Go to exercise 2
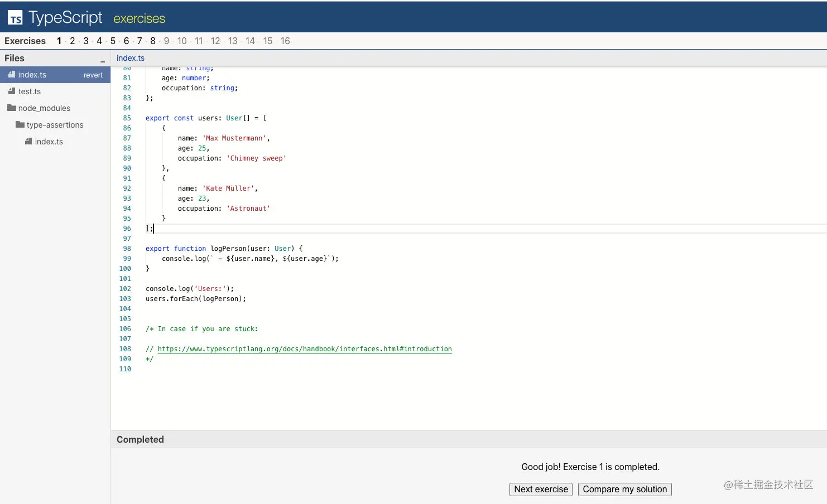 click(x=73, y=41)
